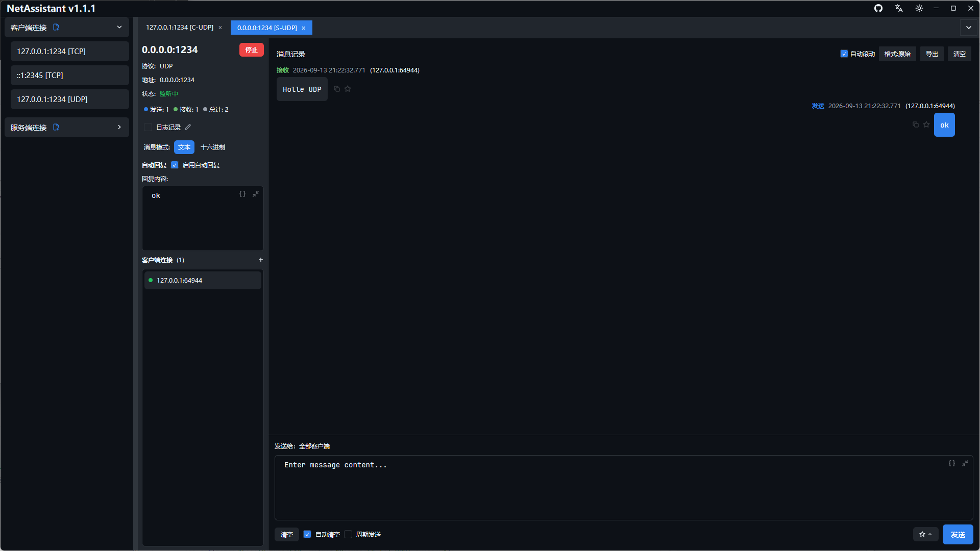Viewport: 980px width, 551px height.
Task: Select 文本 text message mode
Action: tap(184, 147)
